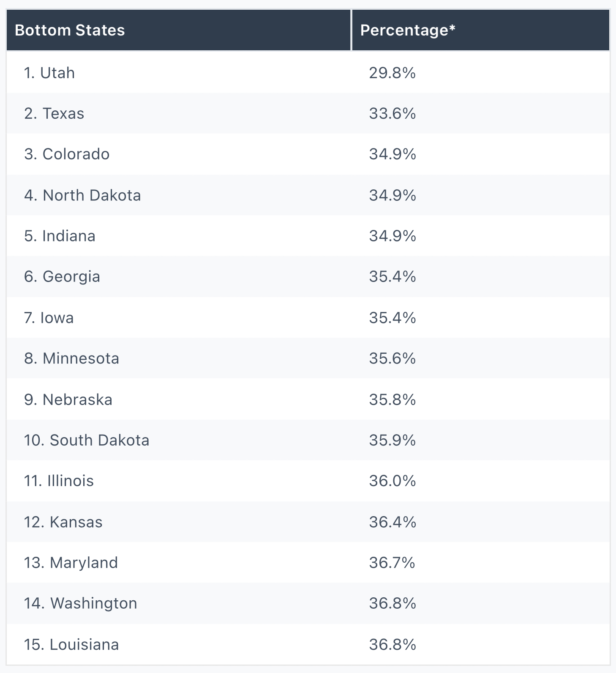
Task: Select the 36.0% value for Illinois
Action: pos(392,481)
